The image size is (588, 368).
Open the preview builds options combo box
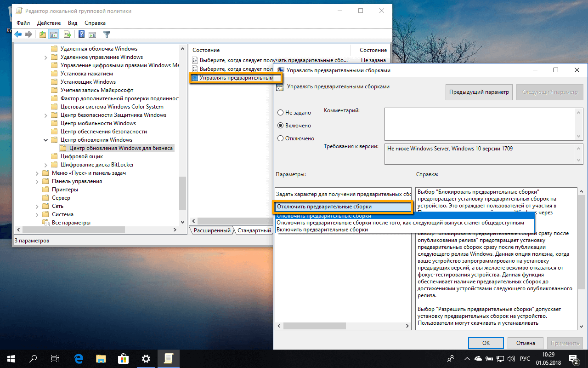pos(343,207)
